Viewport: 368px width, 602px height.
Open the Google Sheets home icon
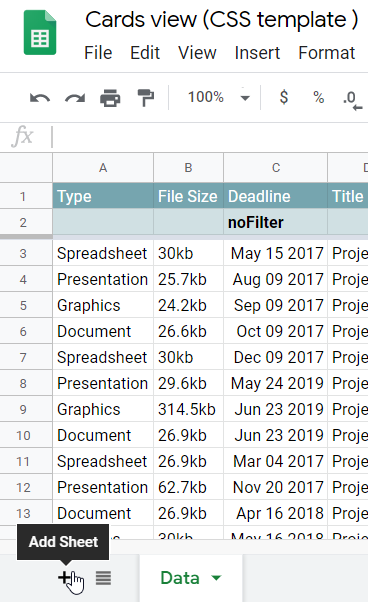(40, 33)
